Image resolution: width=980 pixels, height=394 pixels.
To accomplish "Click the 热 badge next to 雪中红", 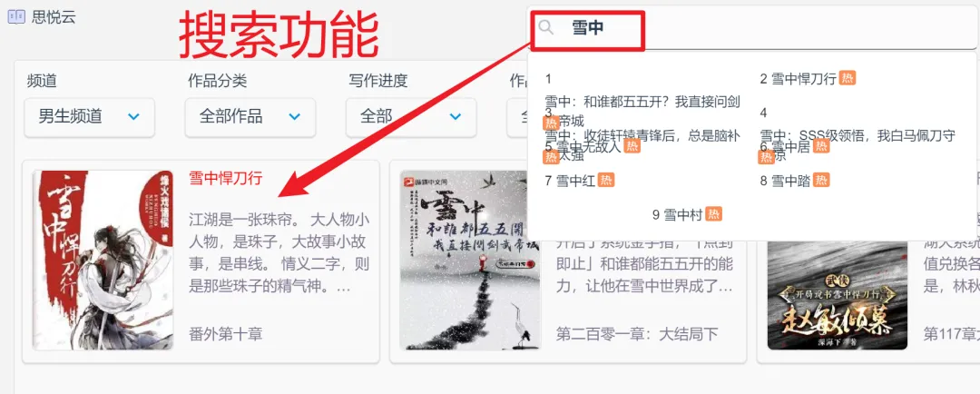I will 606,180.
